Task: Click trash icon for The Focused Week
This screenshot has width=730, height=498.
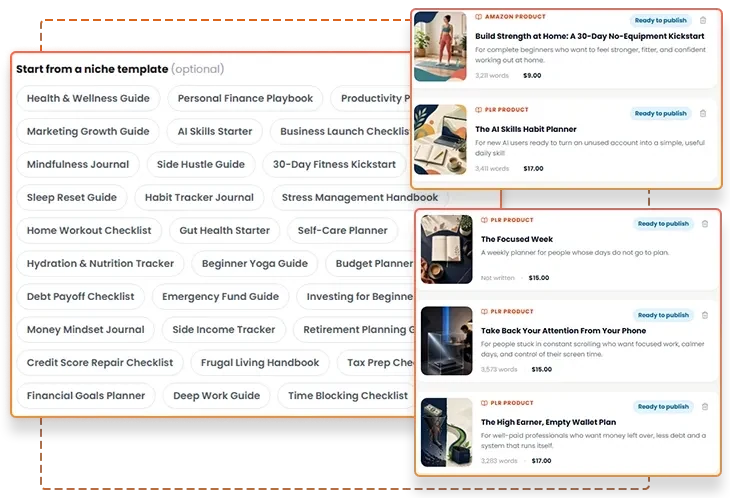Action: [705, 224]
